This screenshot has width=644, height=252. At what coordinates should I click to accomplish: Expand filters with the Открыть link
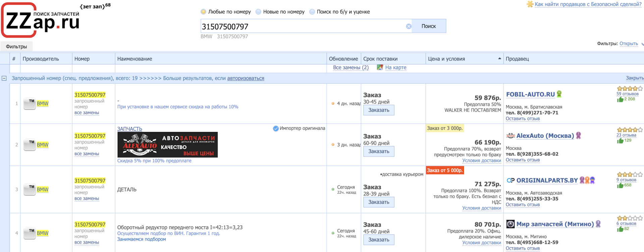coord(629,44)
